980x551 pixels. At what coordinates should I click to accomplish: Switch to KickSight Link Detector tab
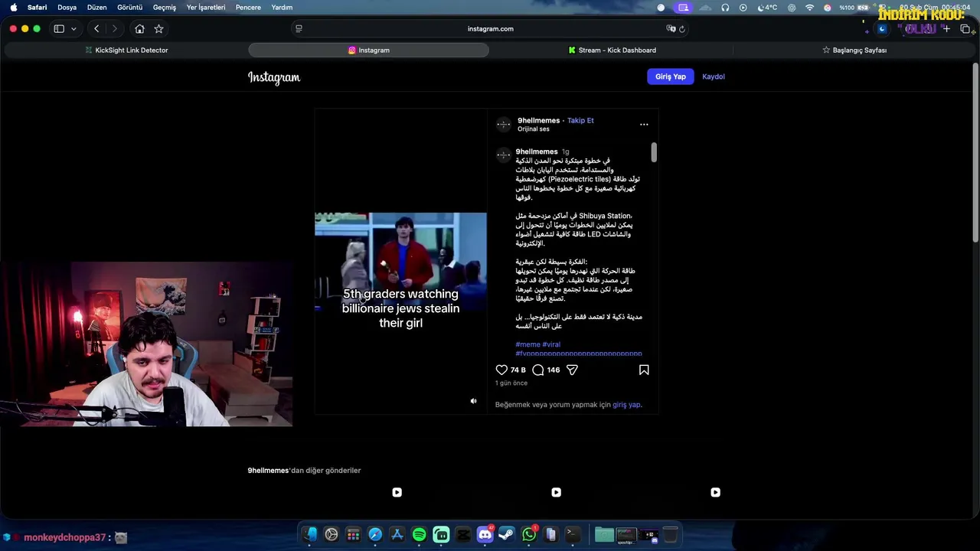pyautogui.click(x=126, y=50)
